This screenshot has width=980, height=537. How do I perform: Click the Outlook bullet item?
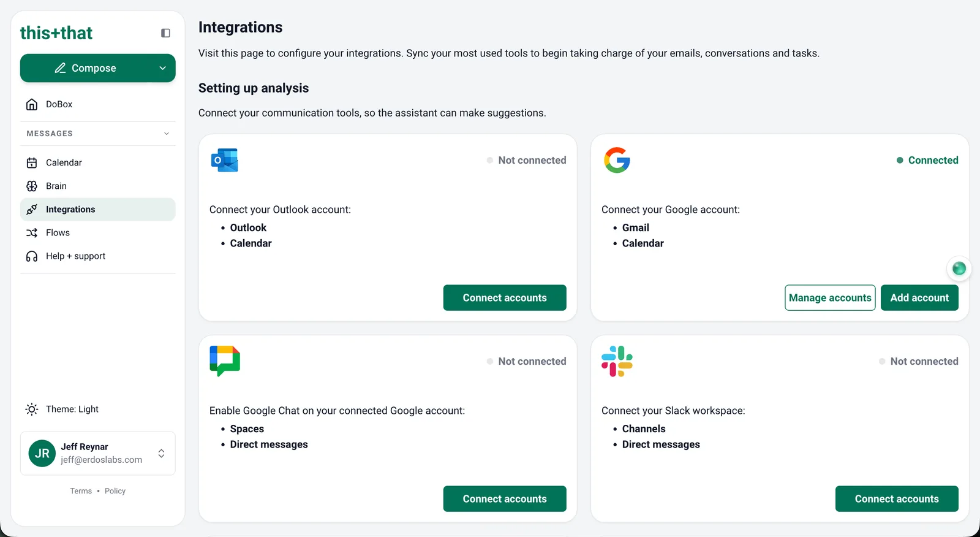coord(248,227)
